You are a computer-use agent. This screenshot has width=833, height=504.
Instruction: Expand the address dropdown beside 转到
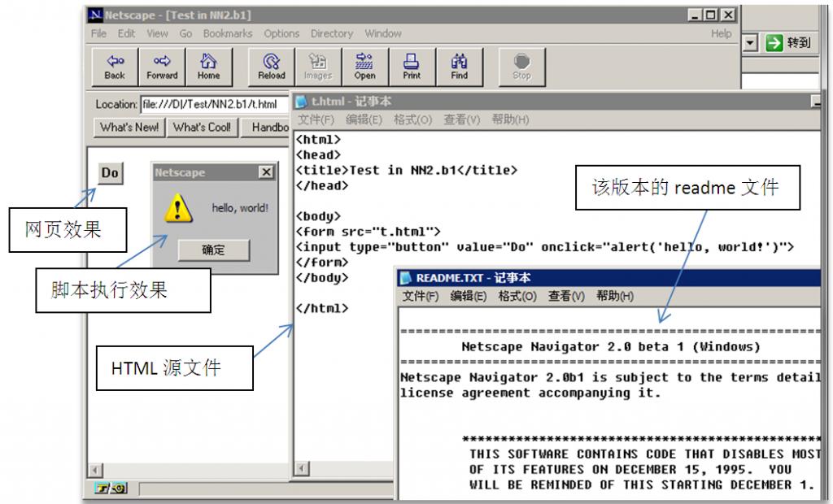click(x=749, y=42)
